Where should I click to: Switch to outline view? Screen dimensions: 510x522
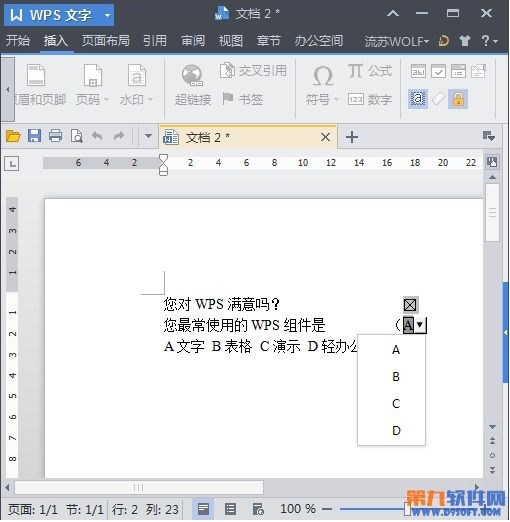230,509
